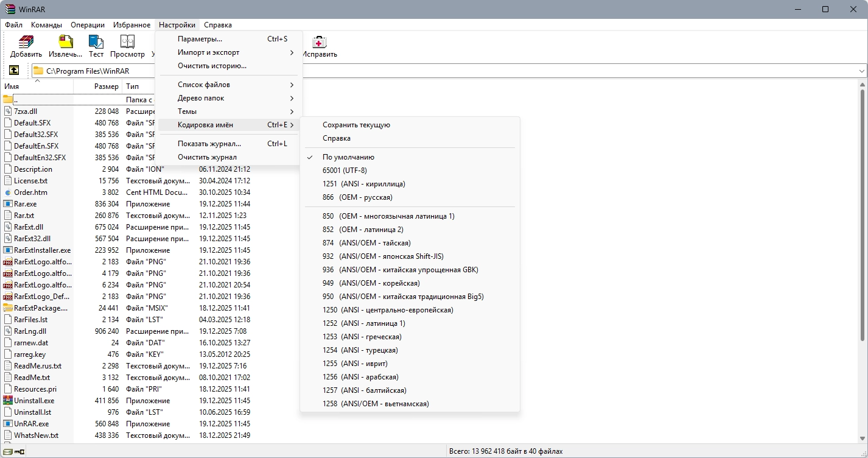
Task: Sort files by the Имя column header
Action: pyautogui.click(x=37, y=86)
